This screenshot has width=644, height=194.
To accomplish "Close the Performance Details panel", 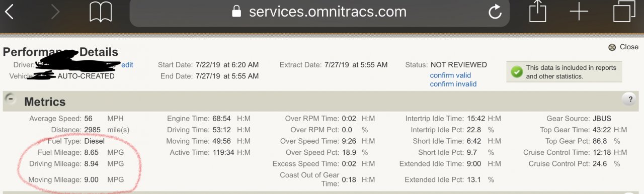I will point(623,47).
